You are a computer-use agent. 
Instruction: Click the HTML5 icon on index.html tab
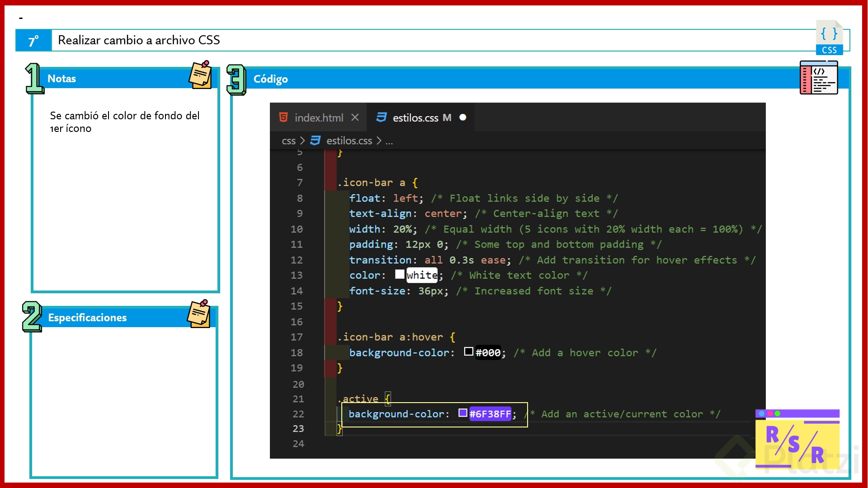283,117
